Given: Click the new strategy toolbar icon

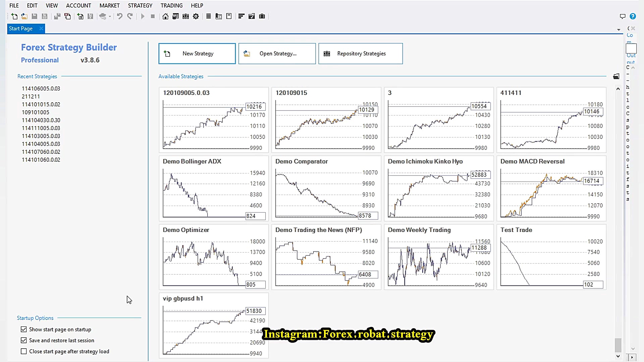Looking at the screenshot, I should tap(14, 16).
